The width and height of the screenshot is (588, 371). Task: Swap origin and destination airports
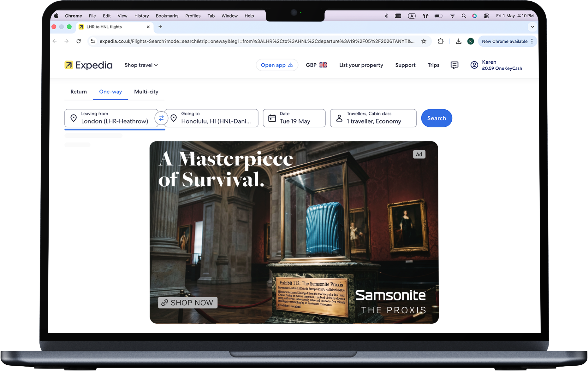[161, 118]
